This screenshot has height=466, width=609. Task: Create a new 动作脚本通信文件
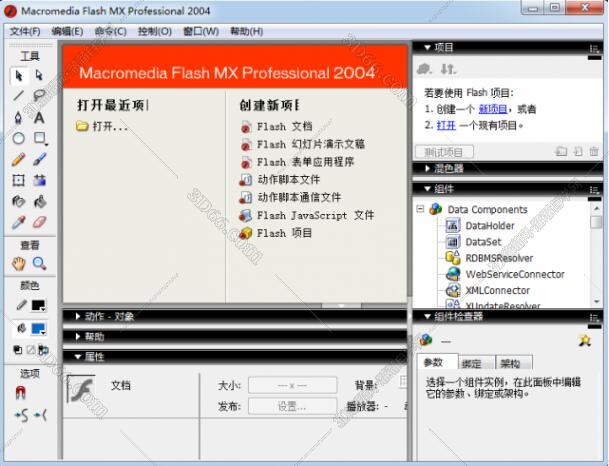291,197
